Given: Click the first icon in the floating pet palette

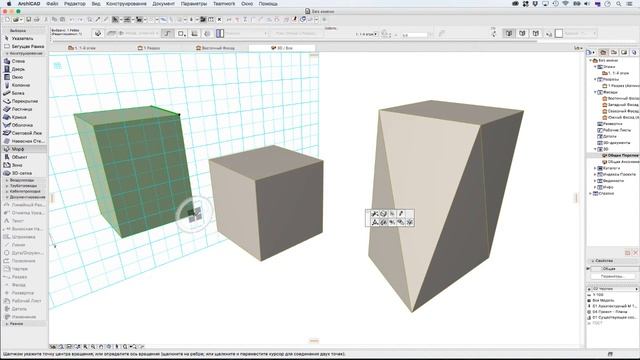Looking at the screenshot, I should coord(374,214).
